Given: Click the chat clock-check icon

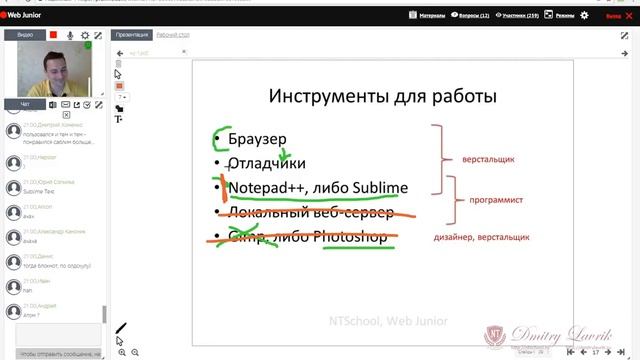Looking at the screenshot, I should 87,105.
